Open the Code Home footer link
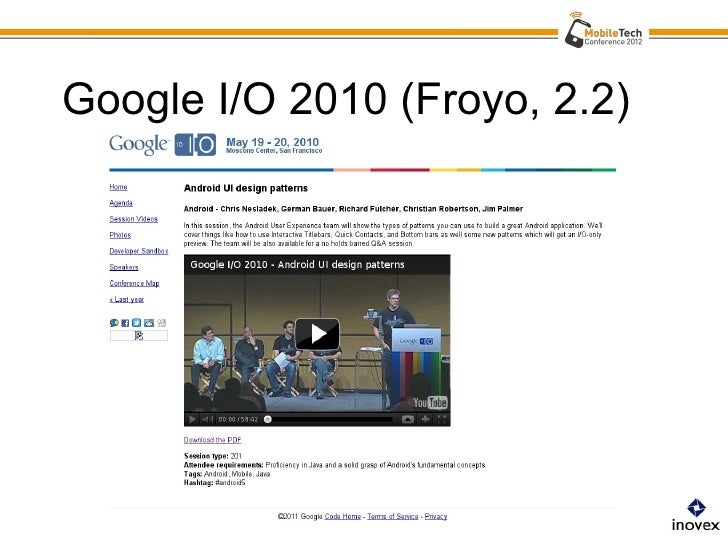 click(x=343, y=516)
